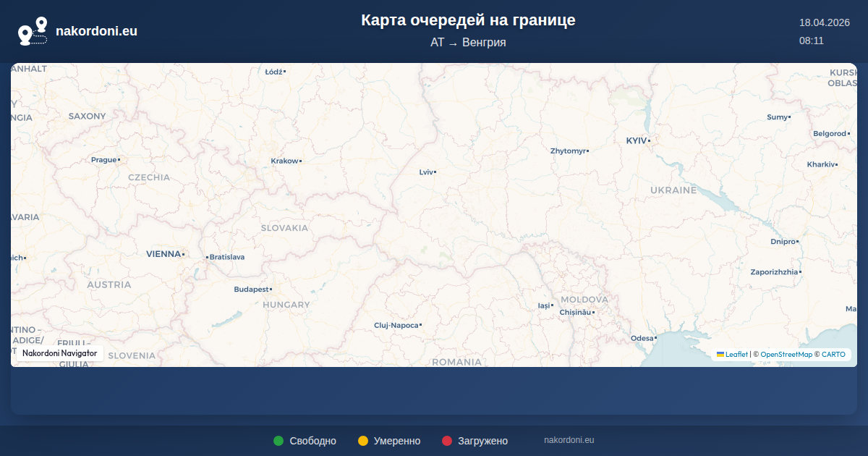Open the OpenStreetMap attribution link

(786, 355)
